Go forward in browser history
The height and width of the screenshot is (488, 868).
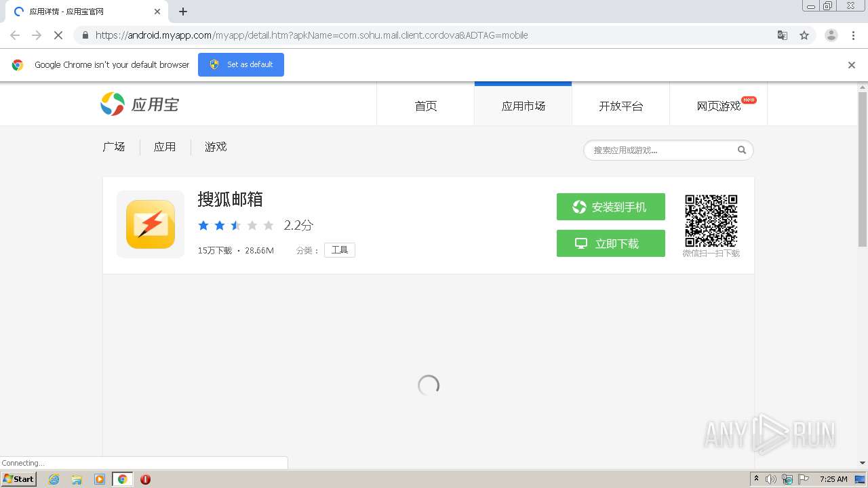coord(37,35)
